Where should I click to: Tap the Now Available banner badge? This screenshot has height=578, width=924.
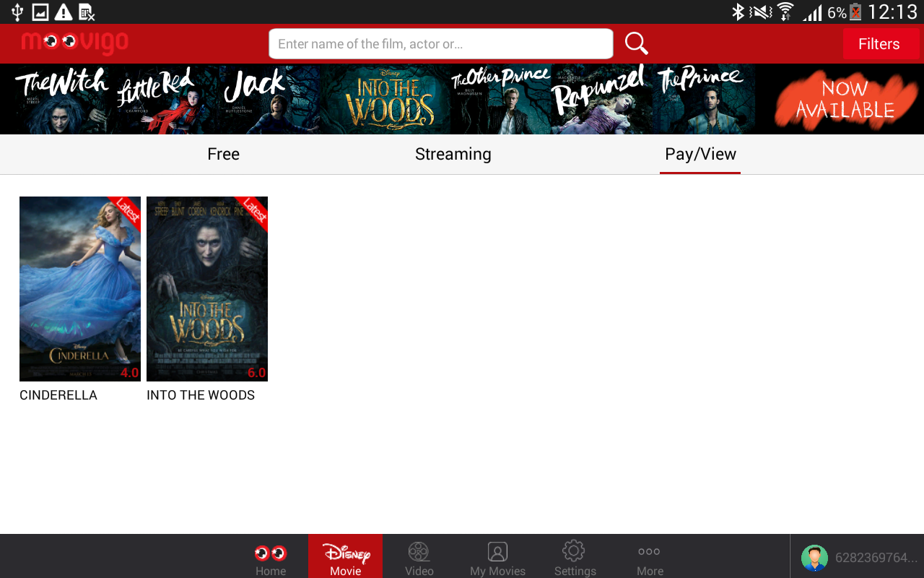[845, 99]
